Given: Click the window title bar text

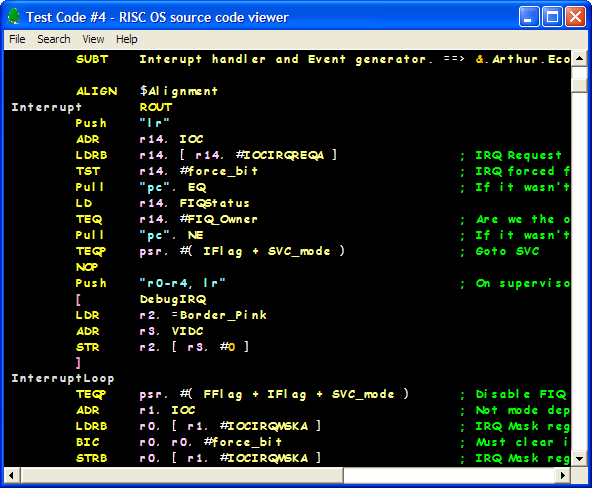Looking at the screenshot, I should tap(157, 17).
